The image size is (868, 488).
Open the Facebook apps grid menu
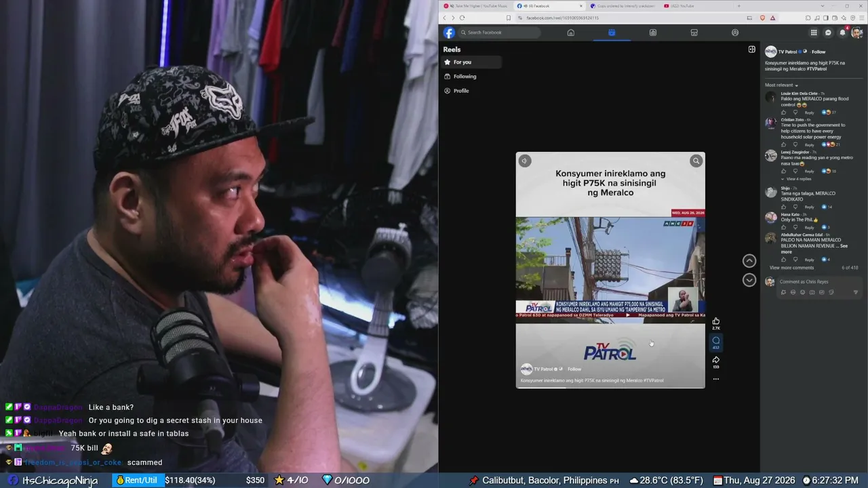[x=814, y=33]
